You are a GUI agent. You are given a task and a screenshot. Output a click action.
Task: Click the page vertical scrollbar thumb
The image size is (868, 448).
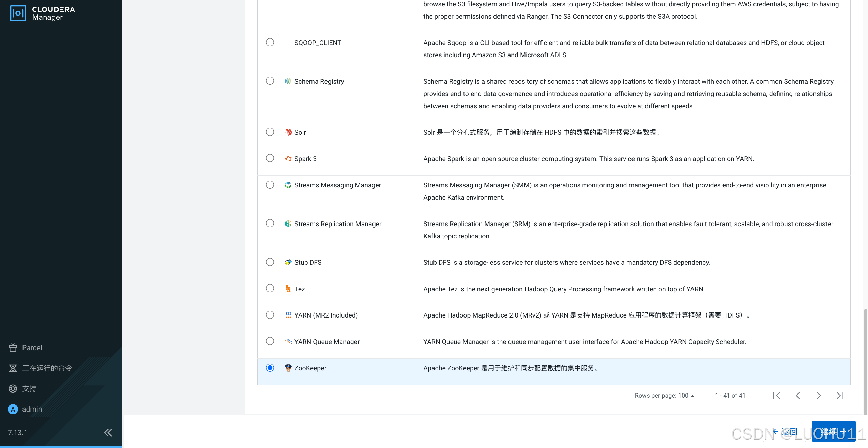(x=865, y=361)
